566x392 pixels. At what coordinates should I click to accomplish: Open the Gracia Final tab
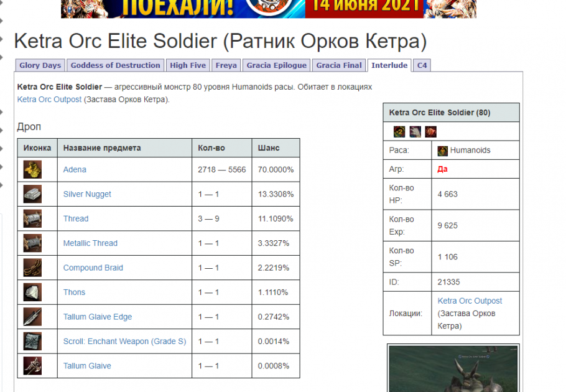pyautogui.click(x=338, y=65)
